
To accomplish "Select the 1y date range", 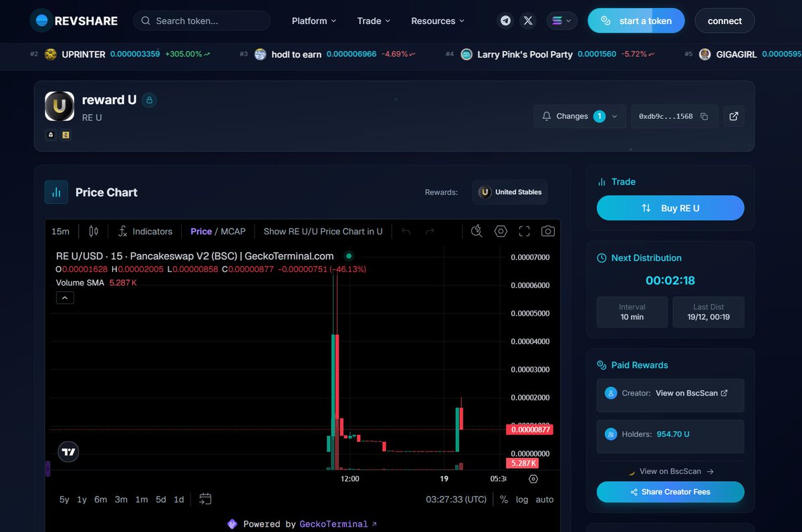I will [82, 499].
